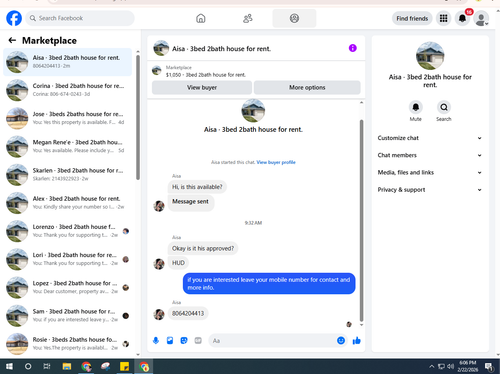Open the notifications bell with red badge
500x374 pixels.
[x=463, y=18]
